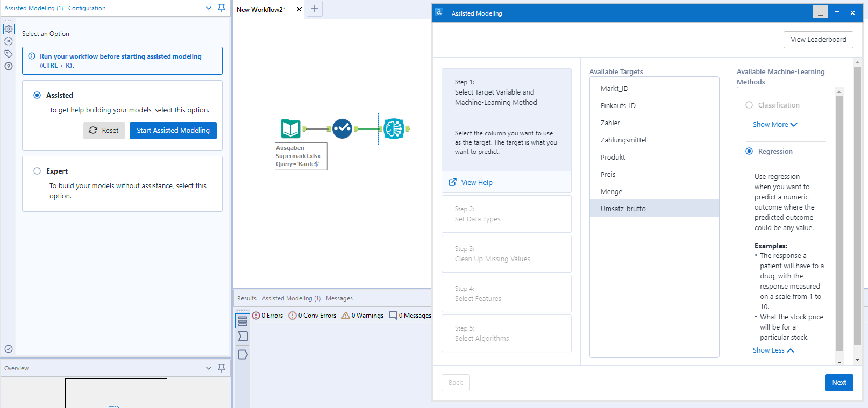
Task: Filter results by Conv Errors icon
Action: [x=293, y=316]
